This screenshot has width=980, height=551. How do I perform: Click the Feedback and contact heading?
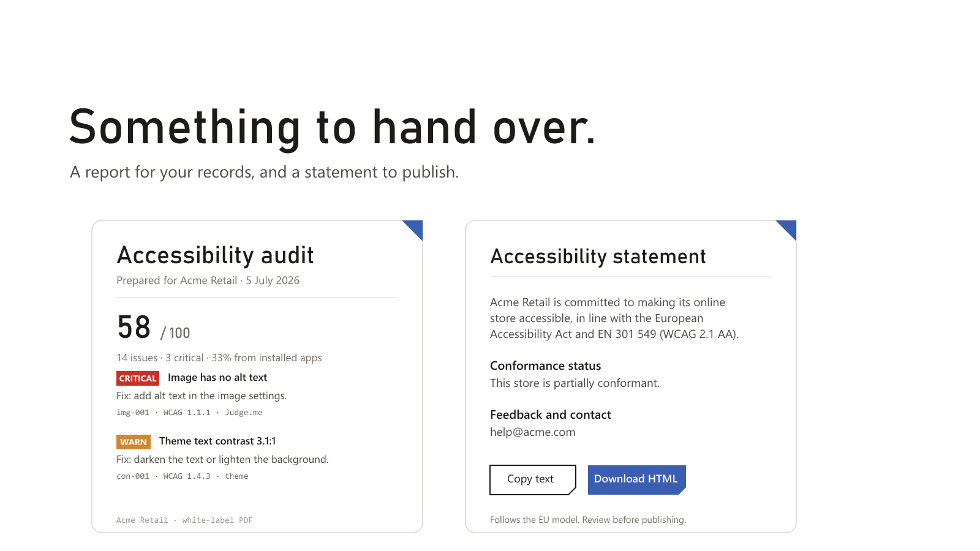(x=550, y=415)
